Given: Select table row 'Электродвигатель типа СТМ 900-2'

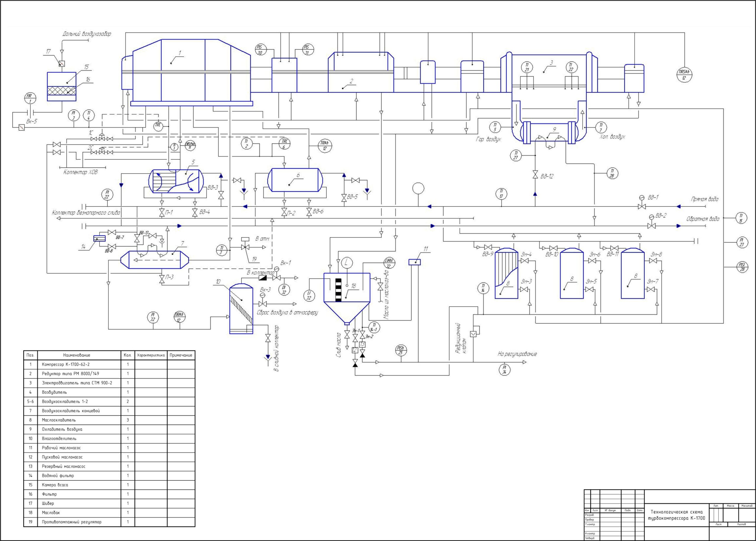Looking at the screenshot, I should [109, 383].
